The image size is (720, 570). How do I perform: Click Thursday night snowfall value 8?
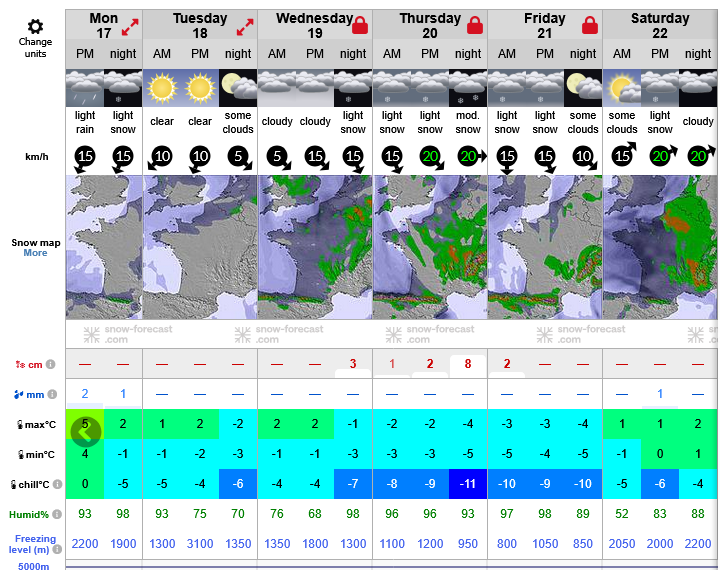[468, 364]
